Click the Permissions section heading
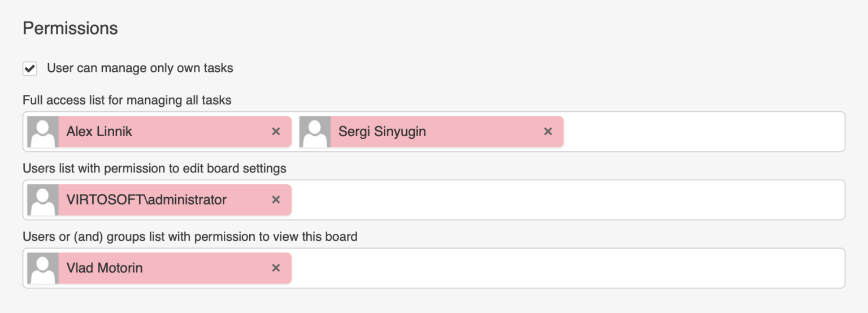Screen dimensions: 868x313 pyautogui.click(x=70, y=28)
